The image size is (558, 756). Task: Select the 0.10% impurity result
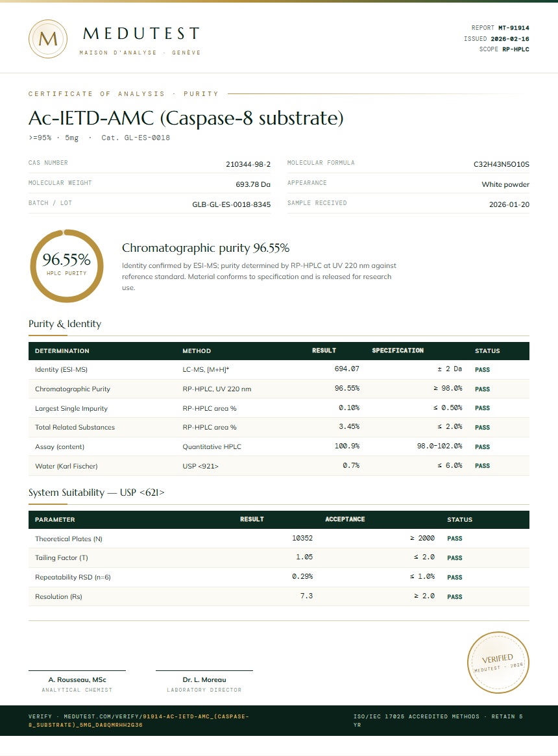tap(348, 408)
